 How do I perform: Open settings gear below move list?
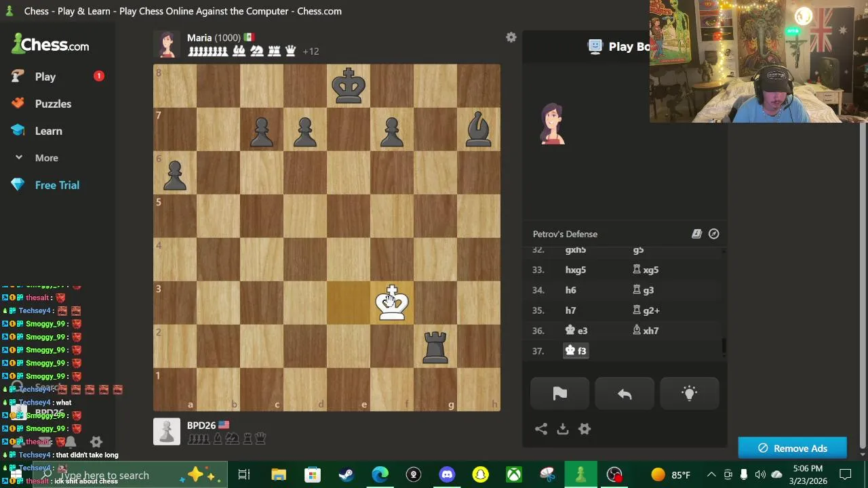(x=585, y=429)
